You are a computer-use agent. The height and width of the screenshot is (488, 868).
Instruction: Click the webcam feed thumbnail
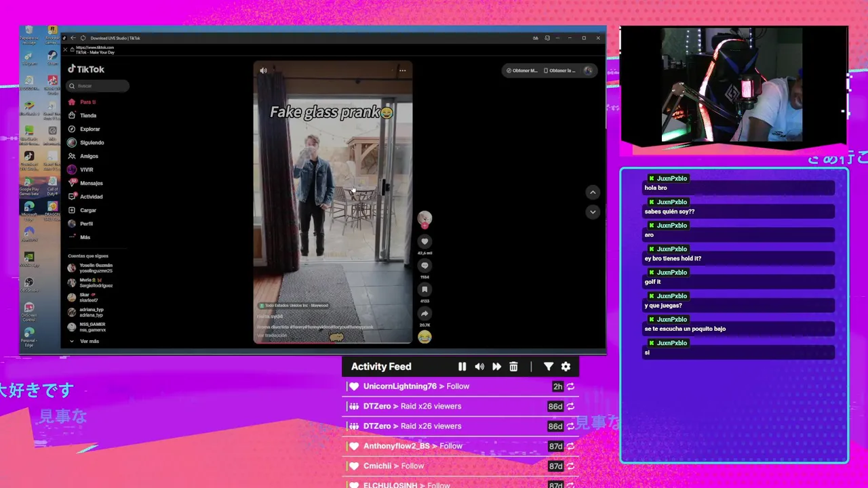click(x=732, y=85)
